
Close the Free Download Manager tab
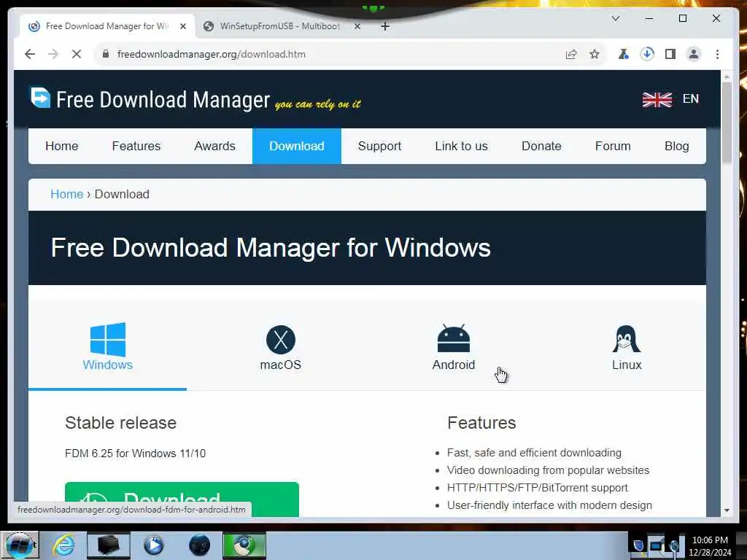click(x=183, y=26)
